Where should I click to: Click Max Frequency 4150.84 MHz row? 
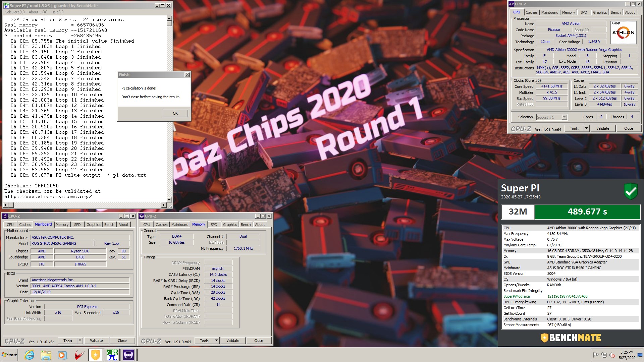pyautogui.click(x=570, y=234)
